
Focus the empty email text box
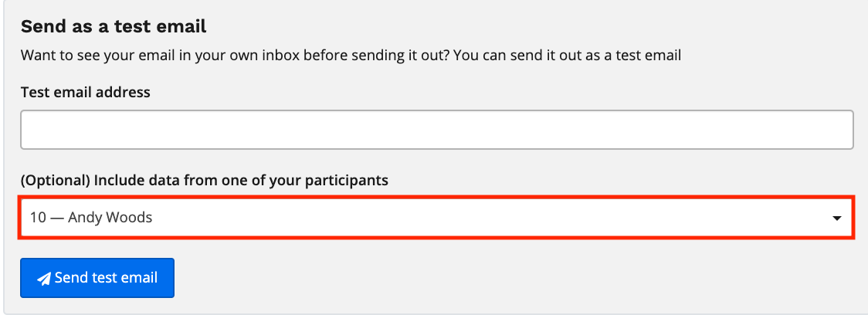(436, 130)
